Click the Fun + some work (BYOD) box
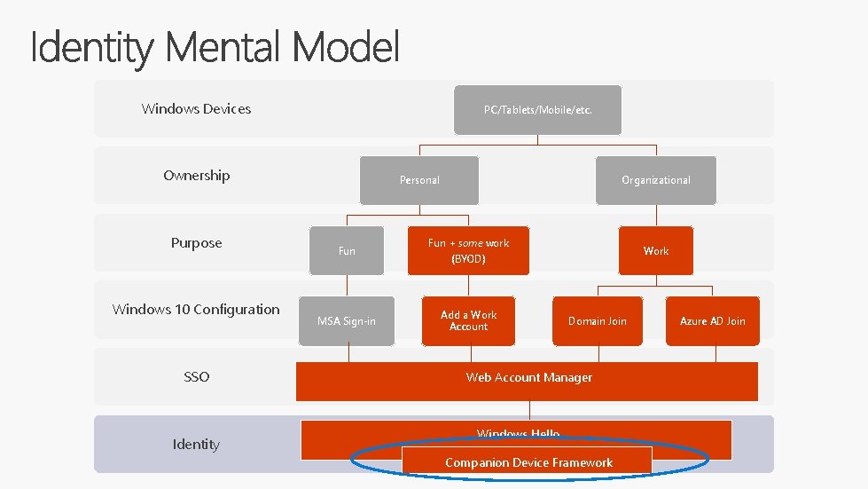The height and width of the screenshot is (489, 868). pos(468,250)
